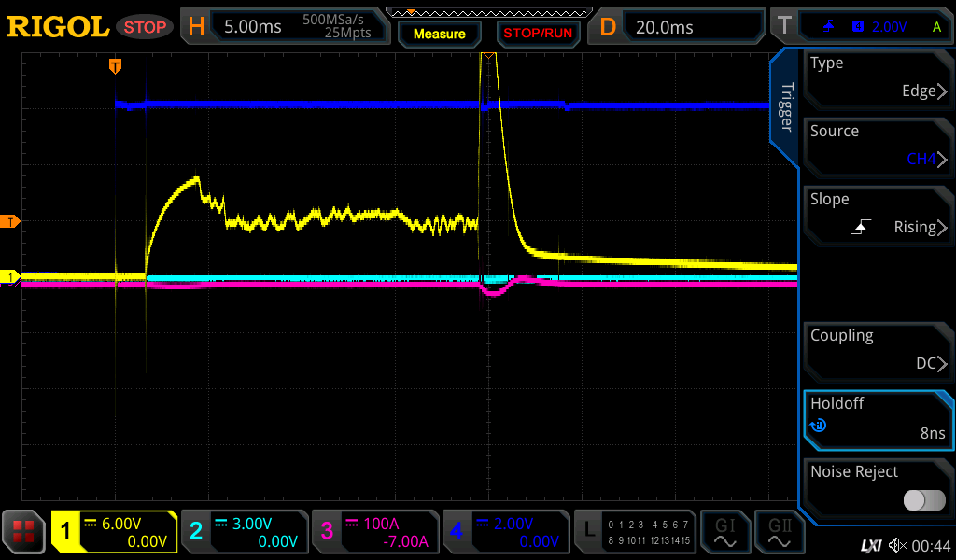
Task: Open the GII signal generator icon
Action: [779, 532]
